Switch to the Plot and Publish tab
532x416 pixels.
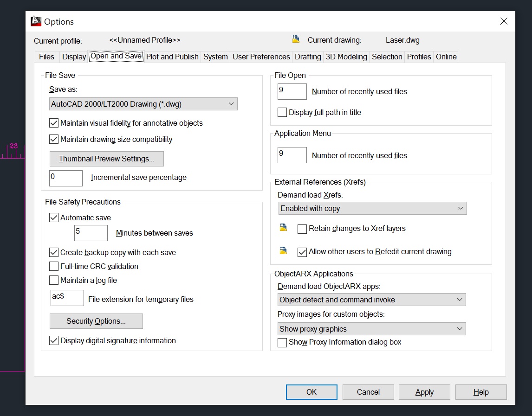172,57
